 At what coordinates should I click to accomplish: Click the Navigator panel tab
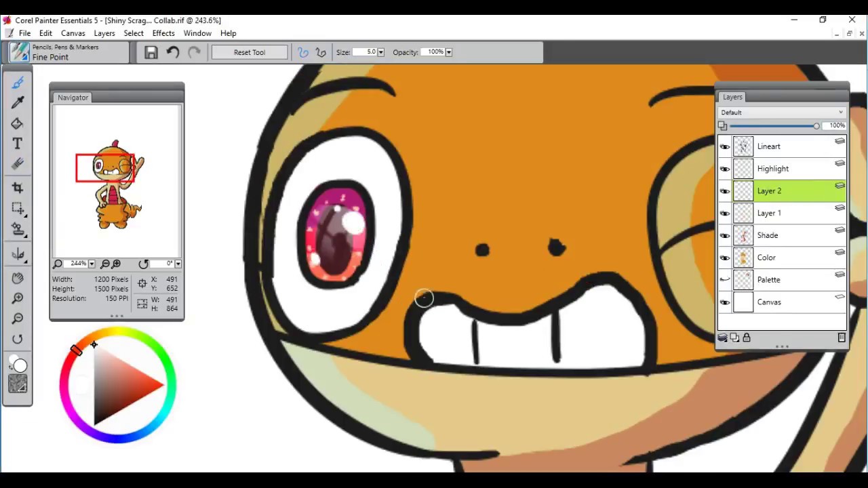pyautogui.click(x=73, y=98)
